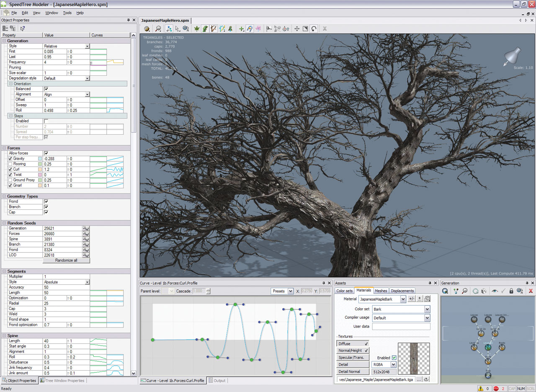Collapse the Forces section in Object Properties
This screenshot has width=536, height=392.
4,148
